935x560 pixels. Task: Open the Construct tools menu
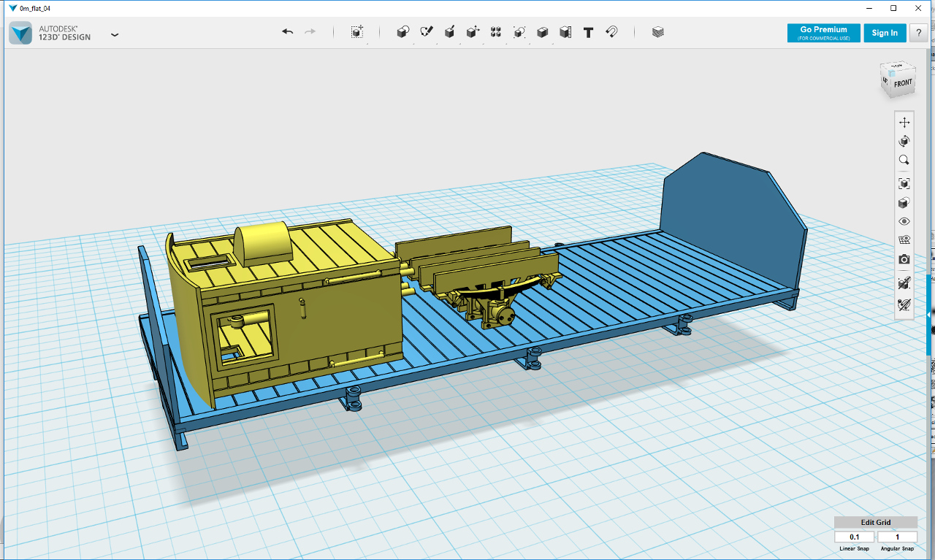pos(450,32)
